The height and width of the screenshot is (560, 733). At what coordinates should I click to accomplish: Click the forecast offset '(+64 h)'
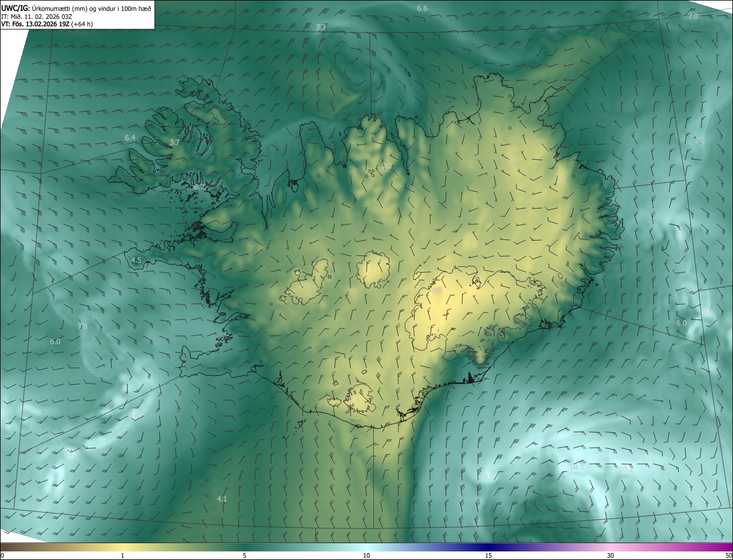pos(82,24)
